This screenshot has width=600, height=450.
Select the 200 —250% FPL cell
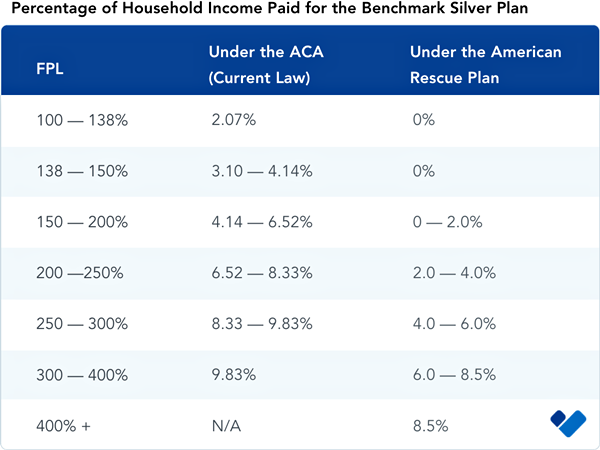click(x=80, y=273)
